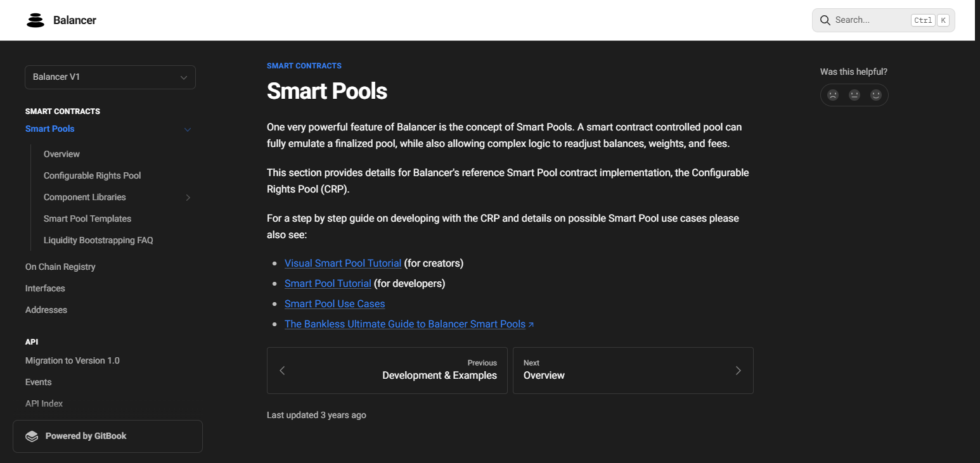The width and height of the screenshot is (980, 463).
Task: Open the Visual Smart Pool Tutorial link
Action: (x=342, y=263)
